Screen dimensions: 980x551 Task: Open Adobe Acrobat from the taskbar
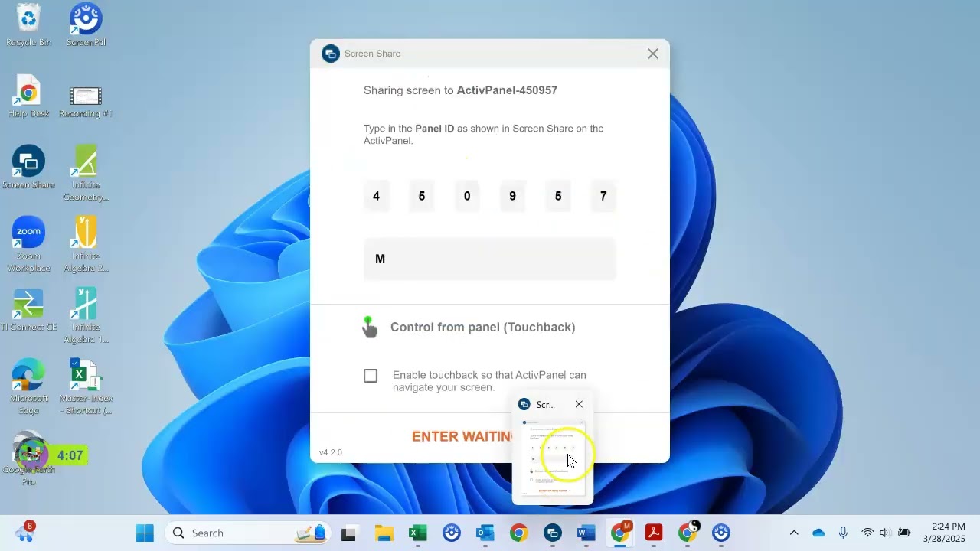tap(654, 533)
